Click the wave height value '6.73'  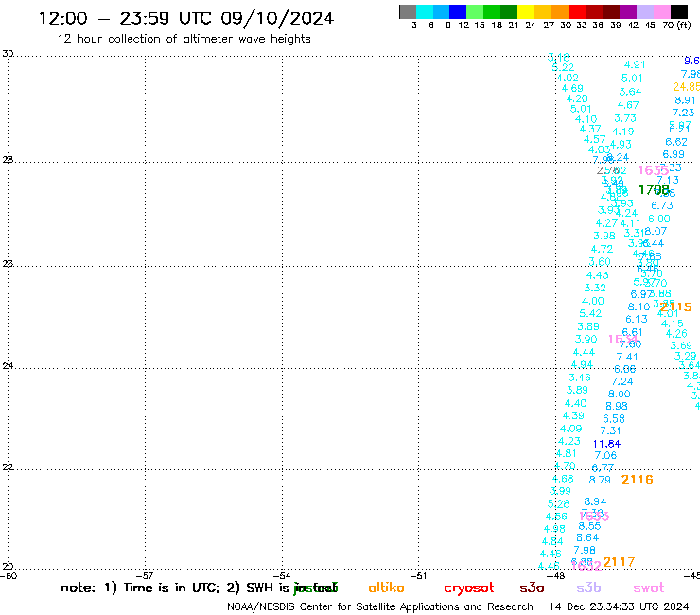[662, 205]
